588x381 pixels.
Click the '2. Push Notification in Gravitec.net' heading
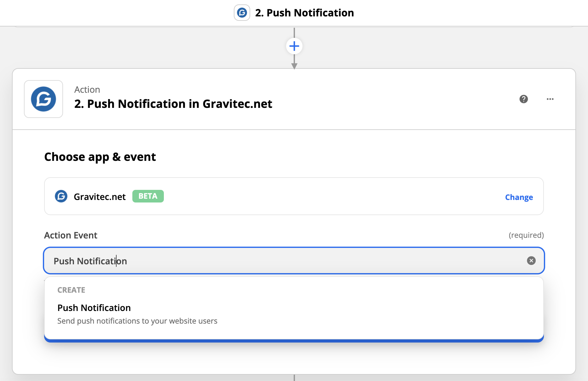[173, 104]
